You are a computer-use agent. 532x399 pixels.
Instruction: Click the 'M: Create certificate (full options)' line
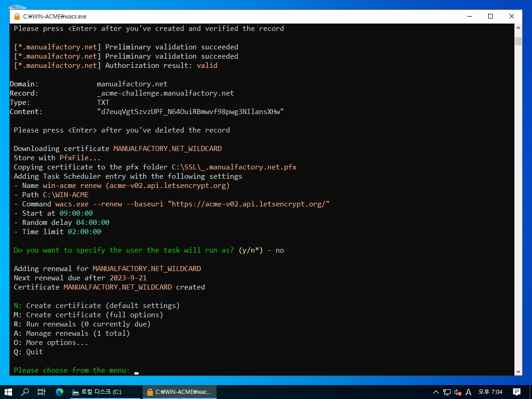click(88, 315)
